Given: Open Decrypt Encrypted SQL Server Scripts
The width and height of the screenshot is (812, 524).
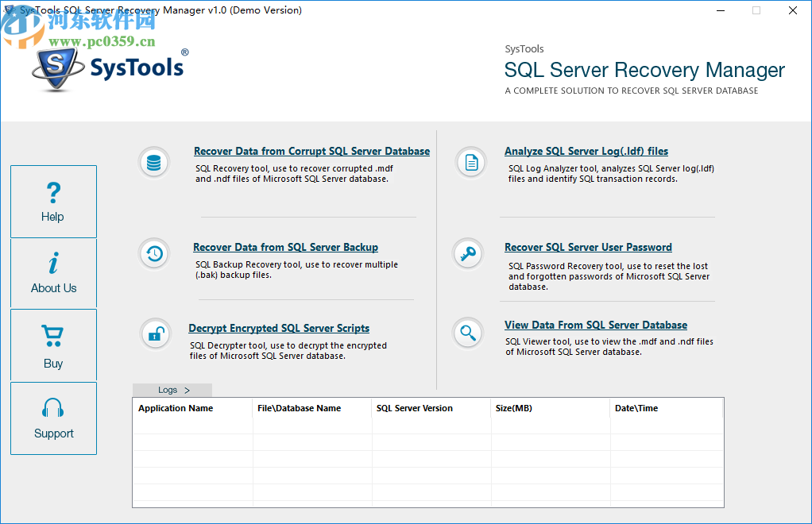Looking at the screenshot, I should click(278, 328).
